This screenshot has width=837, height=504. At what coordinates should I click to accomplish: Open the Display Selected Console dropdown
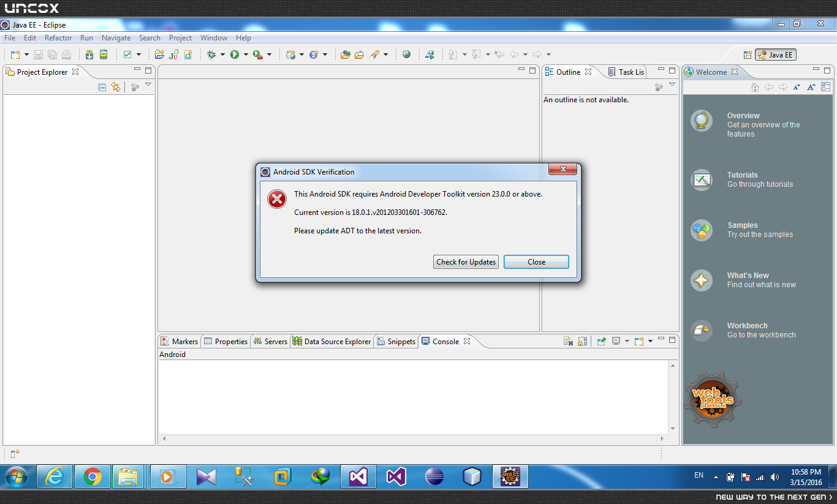(627, 341)
